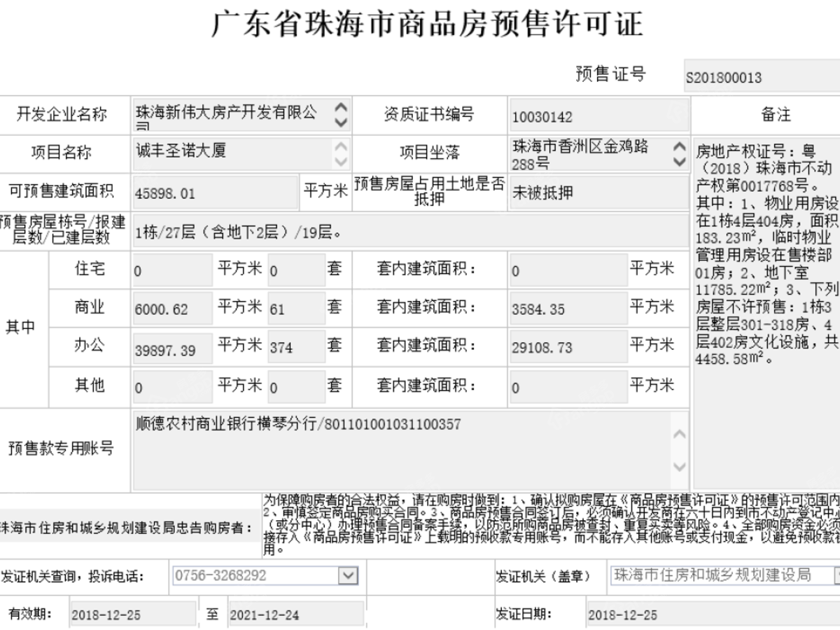Click the 商业 套内建筑面积 field showing 3584.35

[568, 309]
